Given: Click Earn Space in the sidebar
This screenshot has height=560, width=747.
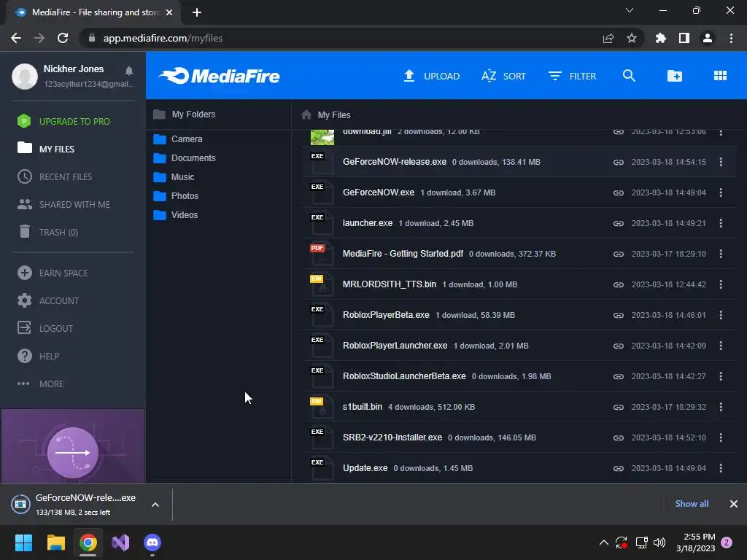Looking at the screenshot, I should tap(53, 273).
